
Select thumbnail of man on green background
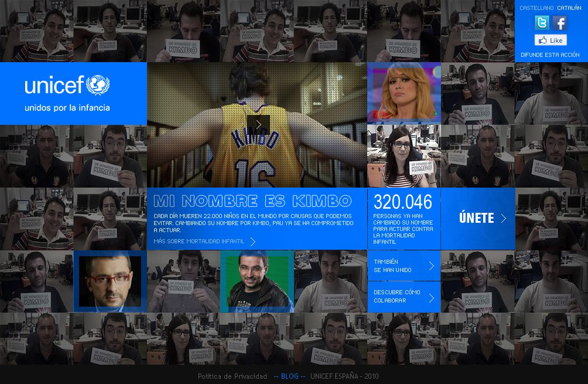point(257,281)
